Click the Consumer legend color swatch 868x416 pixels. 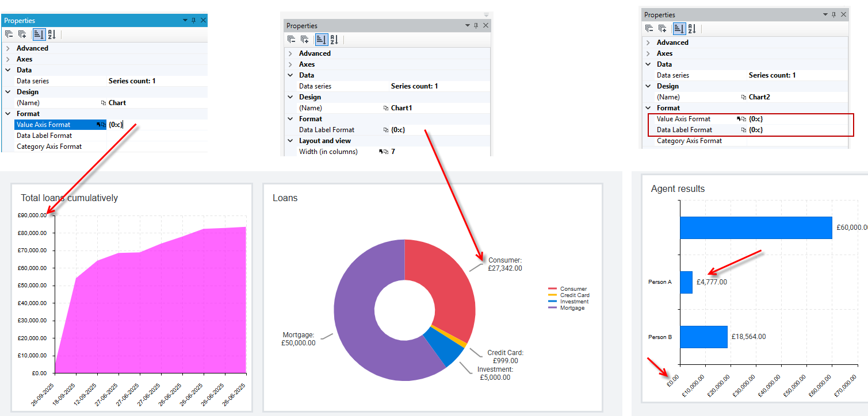point(552,289)
